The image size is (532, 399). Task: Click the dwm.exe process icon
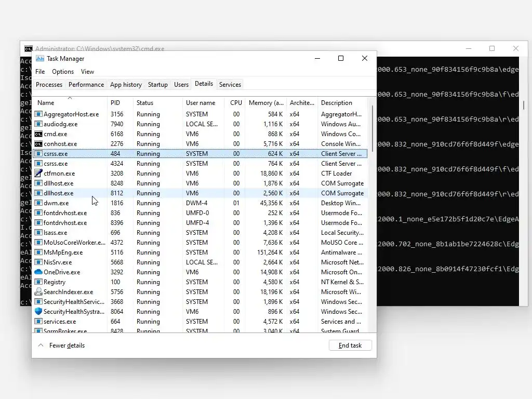pyautogui.click(x=38, y=203)
